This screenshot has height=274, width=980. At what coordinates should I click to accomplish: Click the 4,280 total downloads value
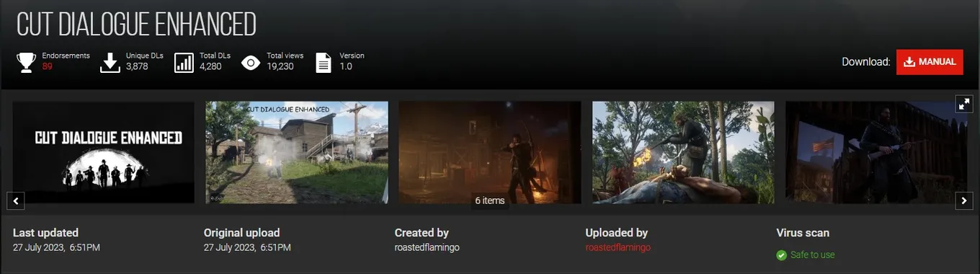click(x=211, y=66)
